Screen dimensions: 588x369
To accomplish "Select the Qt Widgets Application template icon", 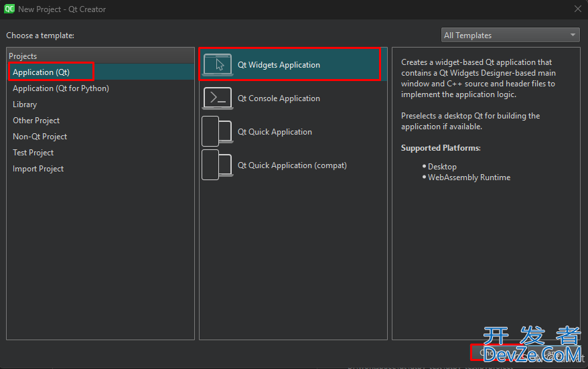I will pyautogui.click(x=218, y=65).
